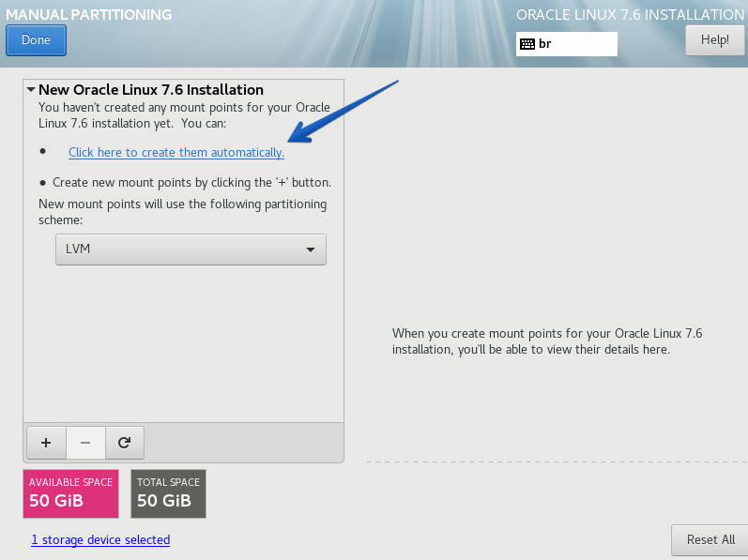
Task: Click the Done button
Action: [36, 40]
